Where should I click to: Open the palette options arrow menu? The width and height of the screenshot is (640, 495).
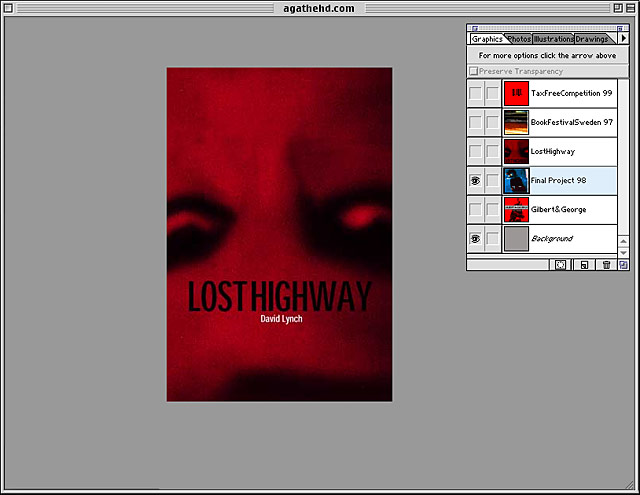[x=623, y=38]
